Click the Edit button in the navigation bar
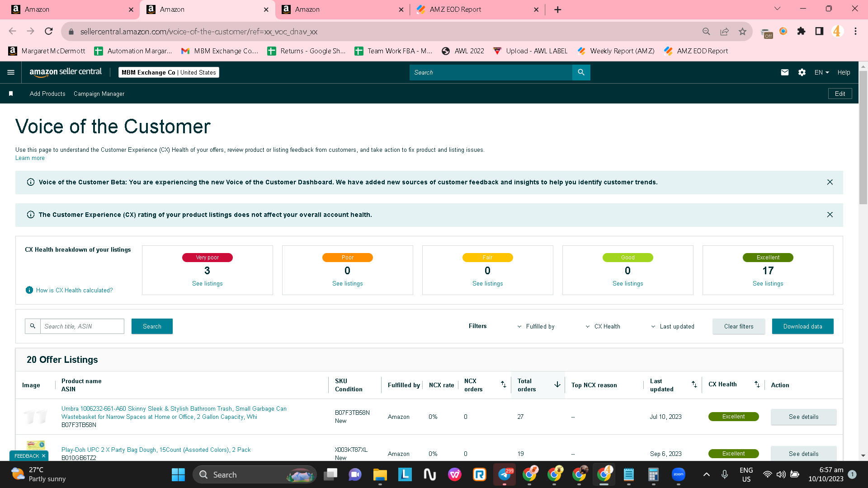Screen dimensions: 868x488 (x=840, y=94)
